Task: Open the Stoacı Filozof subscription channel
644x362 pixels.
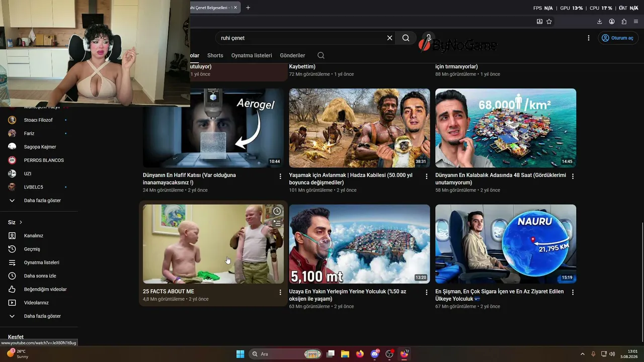Action: 39,120
